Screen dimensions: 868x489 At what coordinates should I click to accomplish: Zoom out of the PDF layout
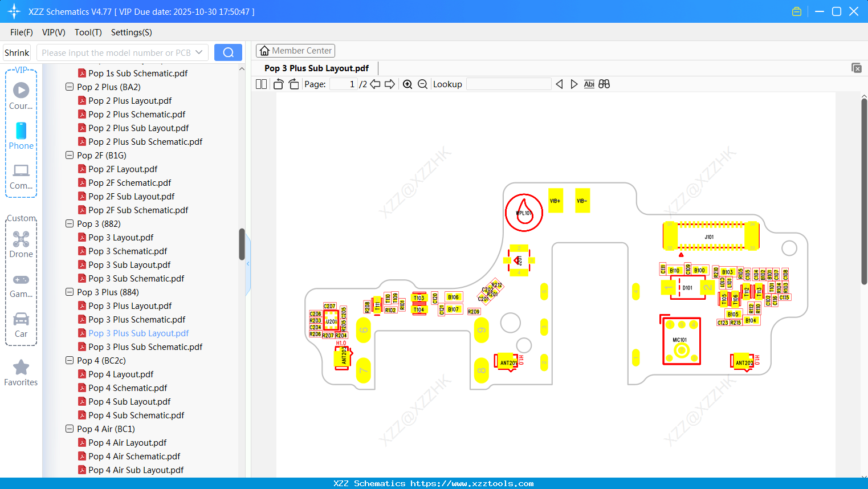point(422,84)
